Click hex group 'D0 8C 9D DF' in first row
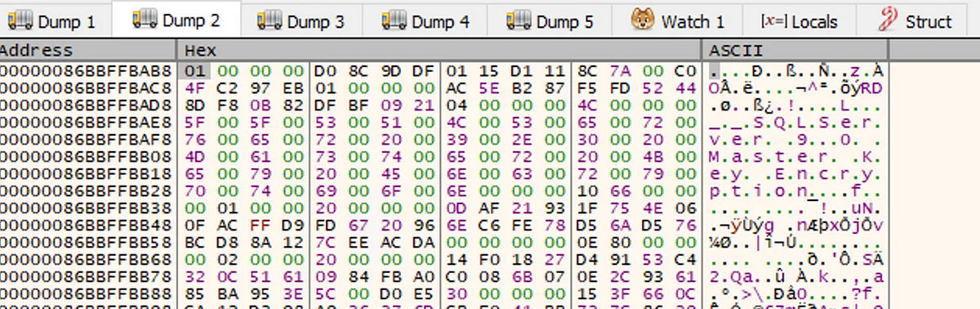The width and height of the screenshot is (980, 309). point(375,71)
